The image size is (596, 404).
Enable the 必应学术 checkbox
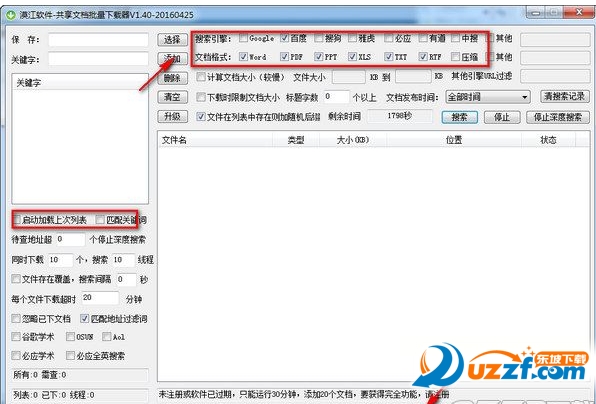click(16, 356)
